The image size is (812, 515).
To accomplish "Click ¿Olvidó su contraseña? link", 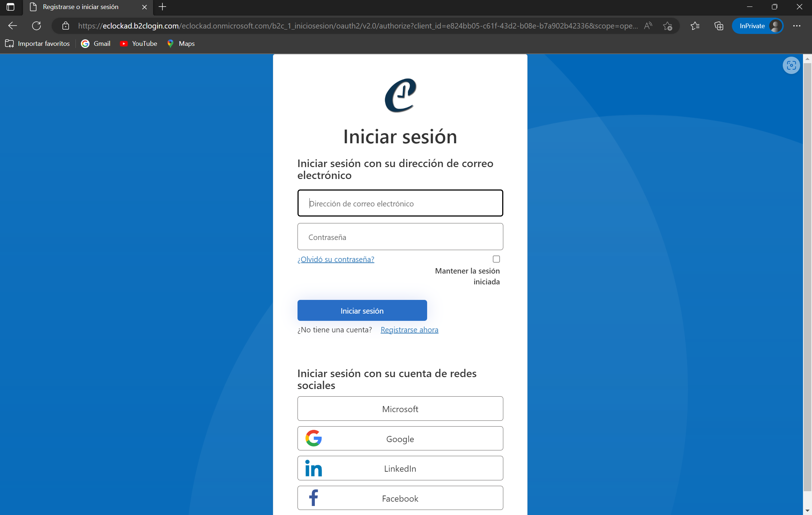I will pos(336,259).
